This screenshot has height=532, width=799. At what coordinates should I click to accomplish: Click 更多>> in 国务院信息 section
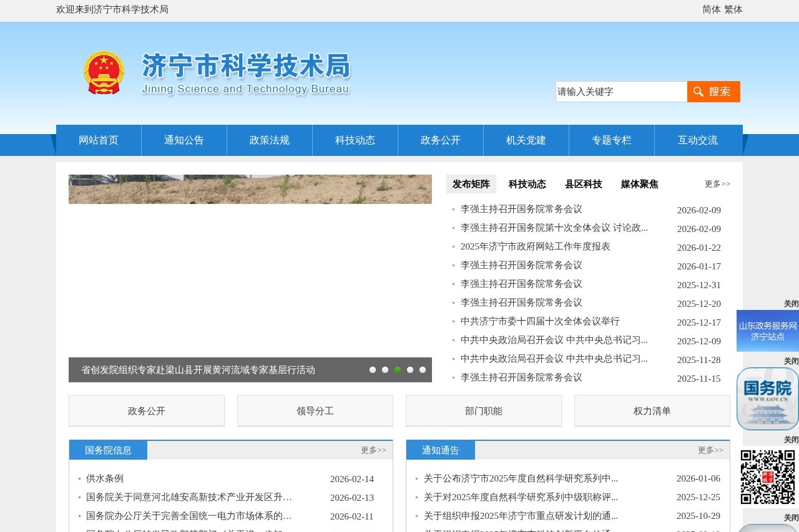(373, 450)
